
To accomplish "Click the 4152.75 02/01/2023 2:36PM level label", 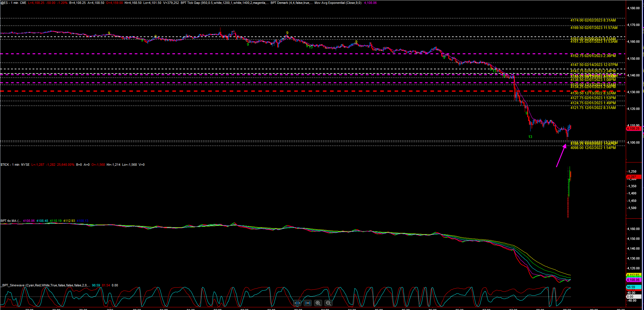I will point(593,56).
